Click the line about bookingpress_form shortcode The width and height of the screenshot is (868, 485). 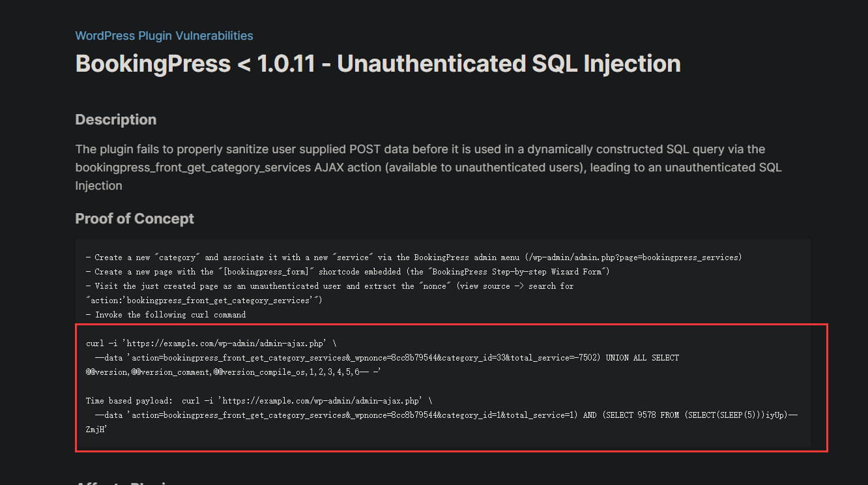coord(348,272)
